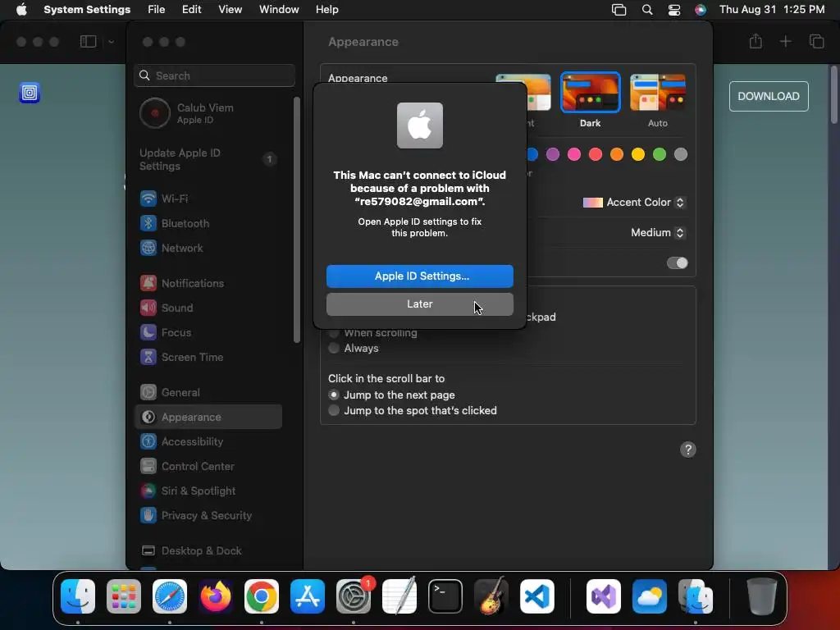Expand the Safari sidebar dropdown chevron
840x630 pixels.
[111, 41]
